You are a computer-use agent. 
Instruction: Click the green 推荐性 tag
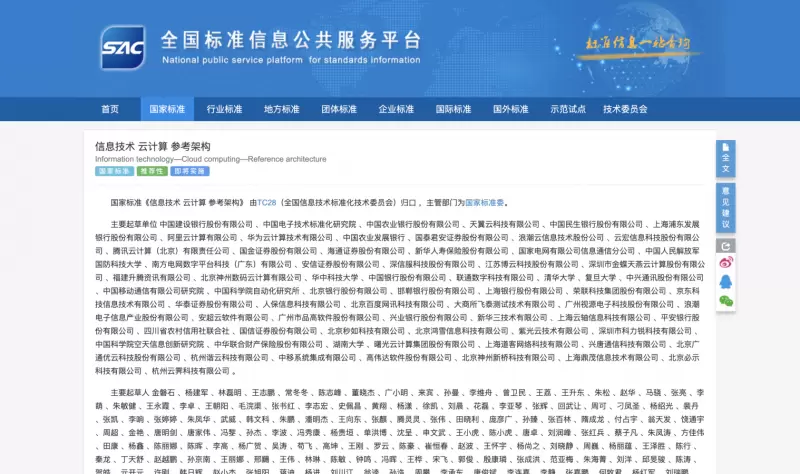(x=152, y=171)
